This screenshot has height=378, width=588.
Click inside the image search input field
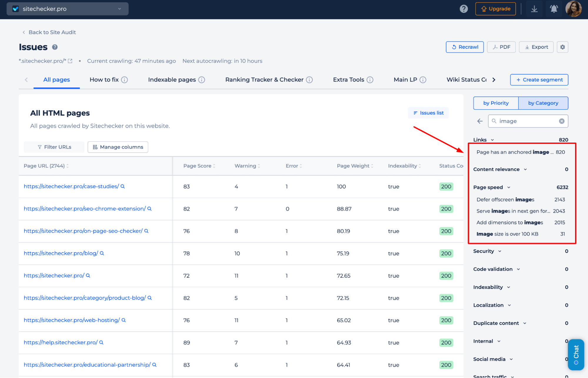527,121
